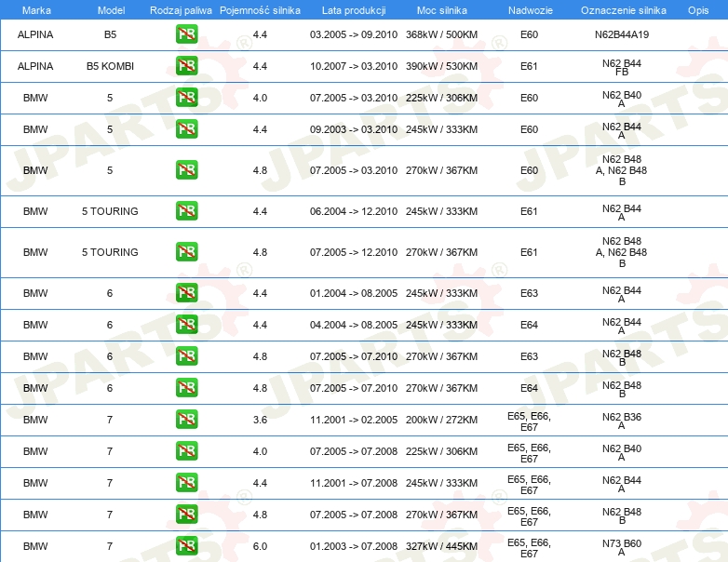Screen dimensions: 728x562
Task: Click the 200kW / 272KM power cell
Action: pyautogui.click(x=441, y=420)
